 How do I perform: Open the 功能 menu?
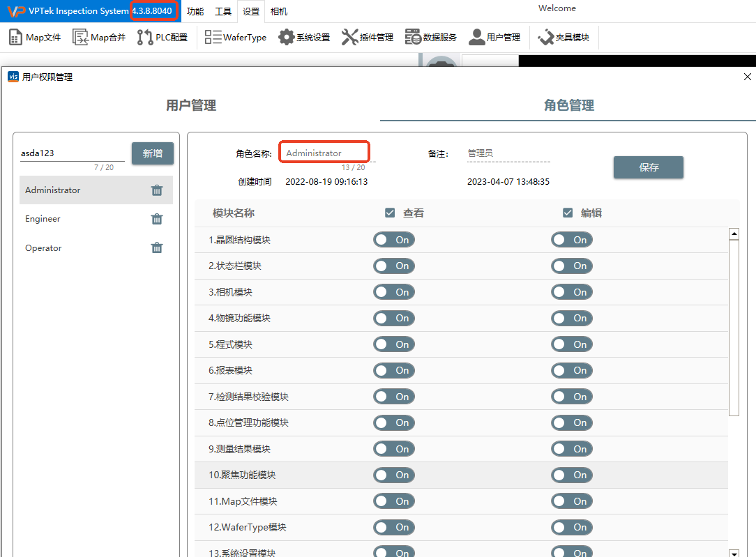(x=195, y=11)
